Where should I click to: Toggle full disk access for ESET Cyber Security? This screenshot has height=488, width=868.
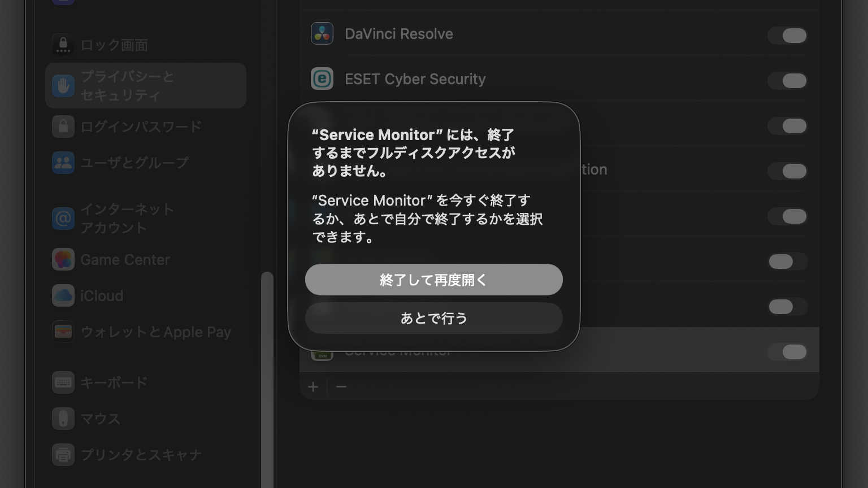[x=788, y=81]
